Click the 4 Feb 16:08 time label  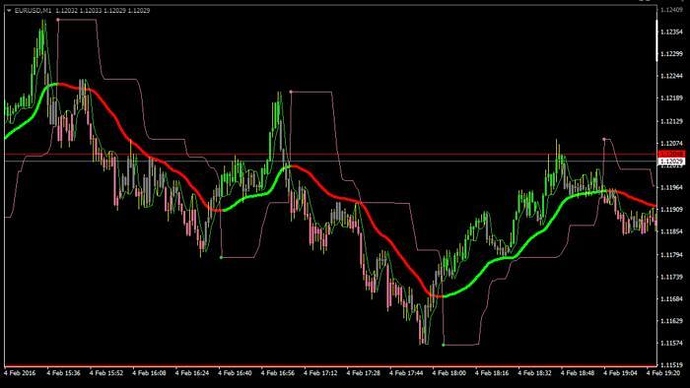pos(149,373)
